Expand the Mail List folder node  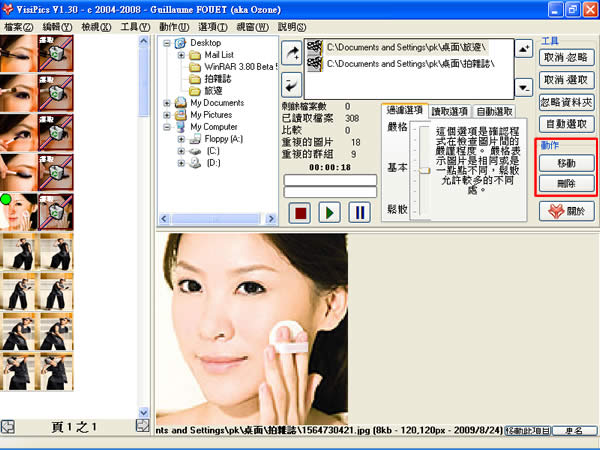click(x=182, y=55)
